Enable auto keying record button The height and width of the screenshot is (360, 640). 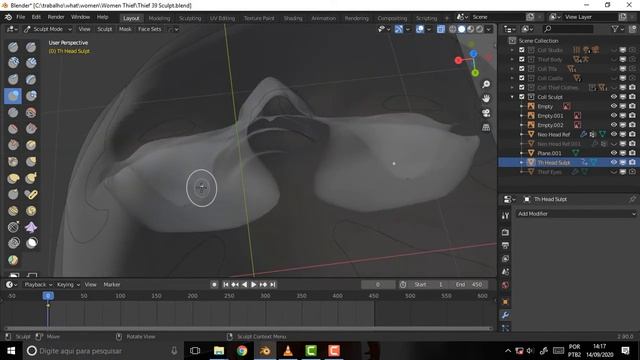[x=214, y=284]
